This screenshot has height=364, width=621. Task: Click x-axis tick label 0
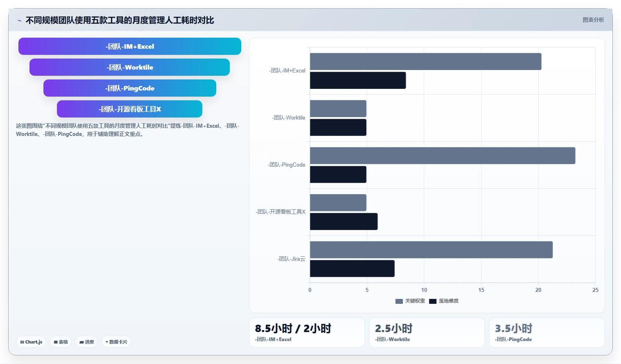(x=310, y=290)
